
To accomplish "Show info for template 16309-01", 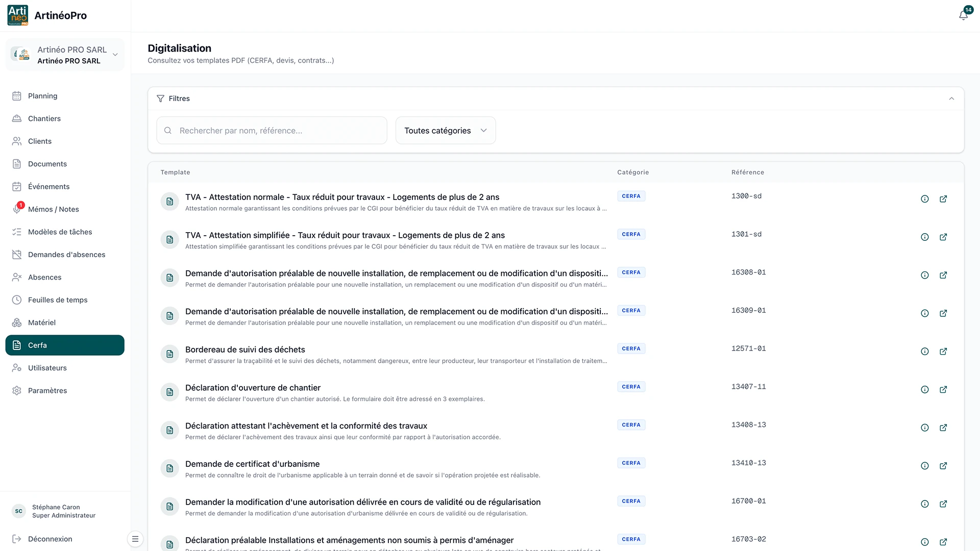I will tap(924, 313).
